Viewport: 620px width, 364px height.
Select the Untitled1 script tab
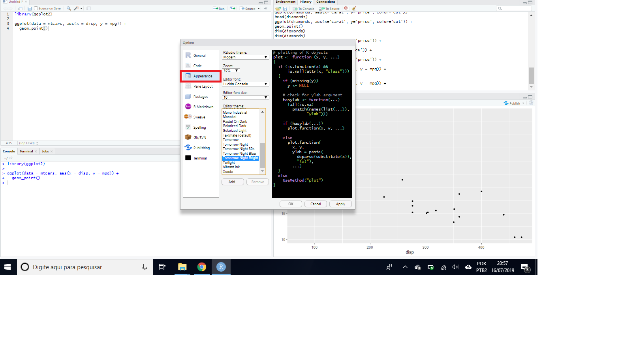pos(15,2)
